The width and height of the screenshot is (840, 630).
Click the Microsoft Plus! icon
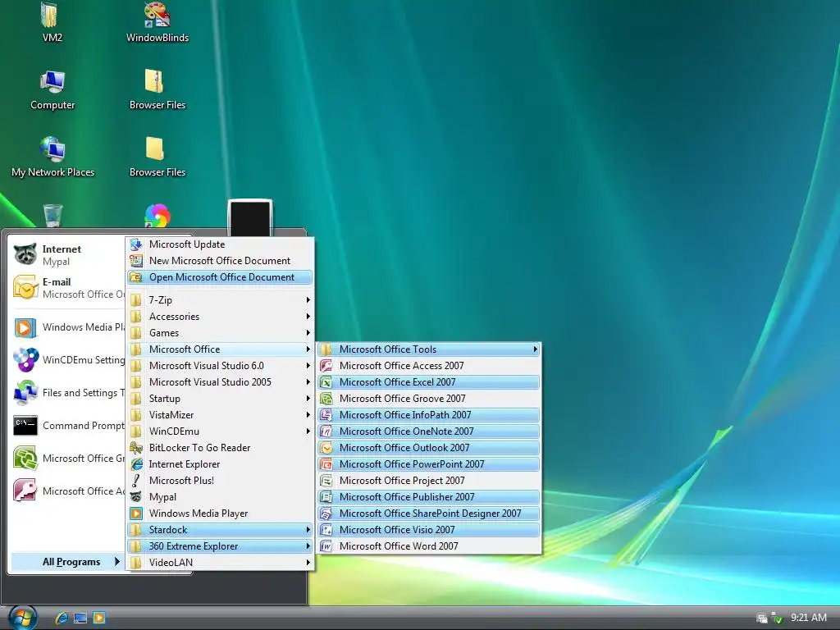(136, 481)
